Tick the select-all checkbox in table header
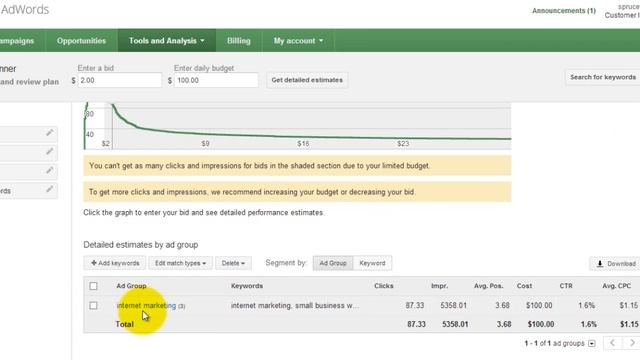This screenshot has width=640, height=360. (93, 286)
